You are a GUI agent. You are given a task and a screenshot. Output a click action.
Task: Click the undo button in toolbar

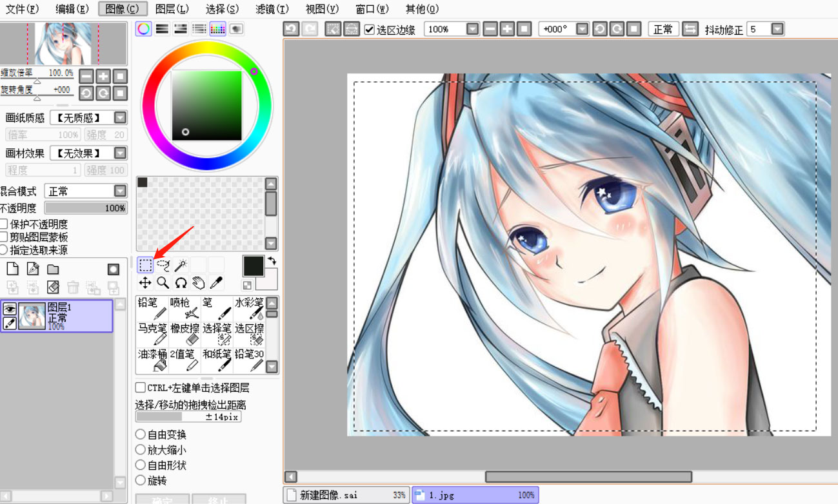292,29
